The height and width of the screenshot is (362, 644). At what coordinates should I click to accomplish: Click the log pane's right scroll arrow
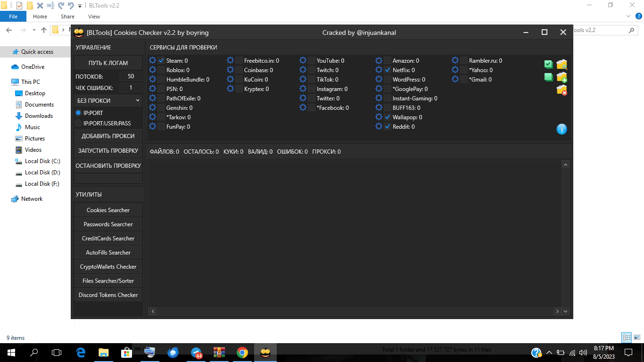(558, 312)
